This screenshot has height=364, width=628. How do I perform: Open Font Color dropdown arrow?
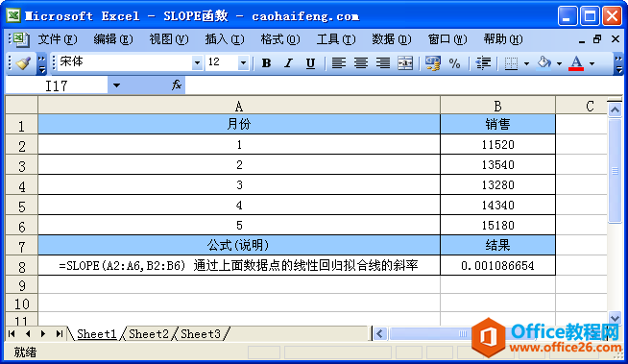(592, 63)
